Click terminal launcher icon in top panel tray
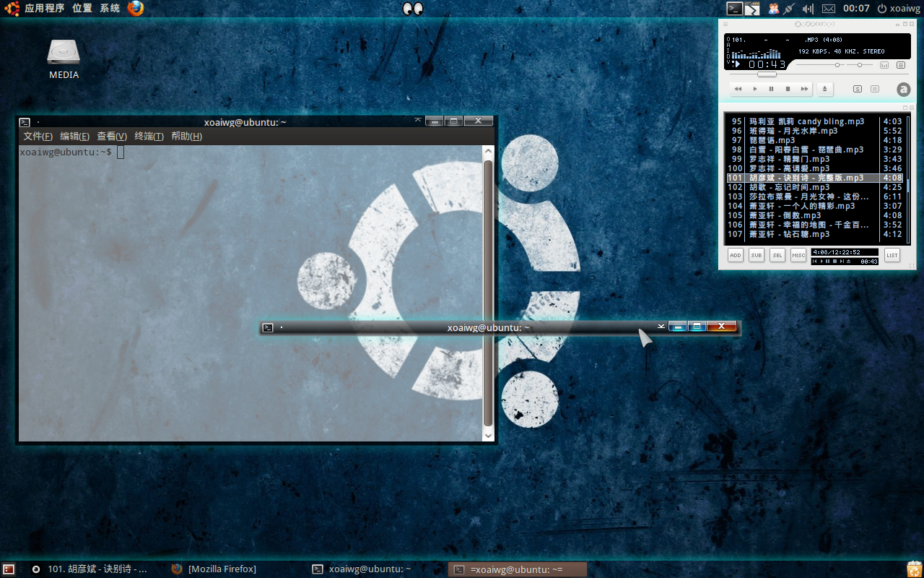The height and width of the screenshot is (578, 924). (734, 9)
